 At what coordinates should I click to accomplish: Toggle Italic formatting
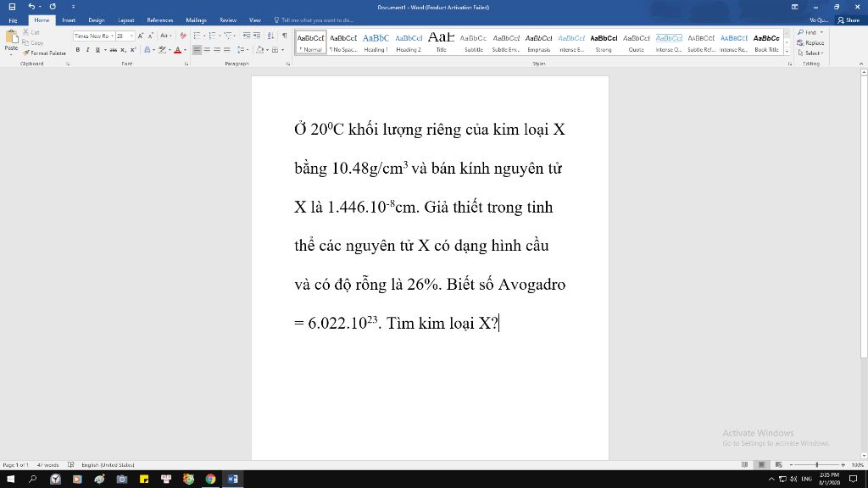[87, 50]
